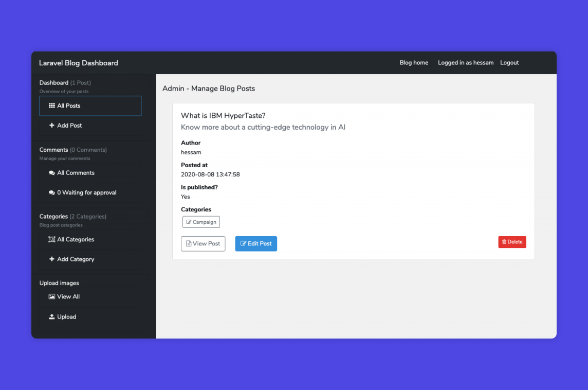Log out using the Logout link
Screen dimensions: 588x390
(509, 63)
